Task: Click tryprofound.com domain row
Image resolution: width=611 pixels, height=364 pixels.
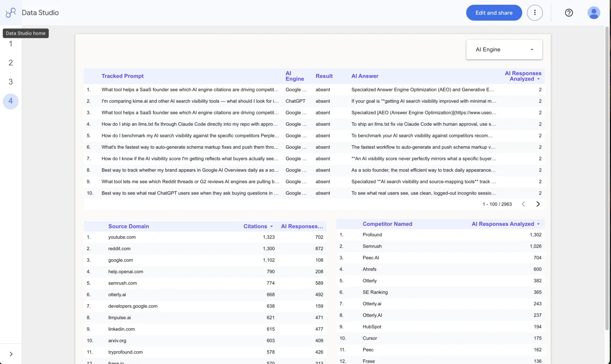Action: (205, 352)
